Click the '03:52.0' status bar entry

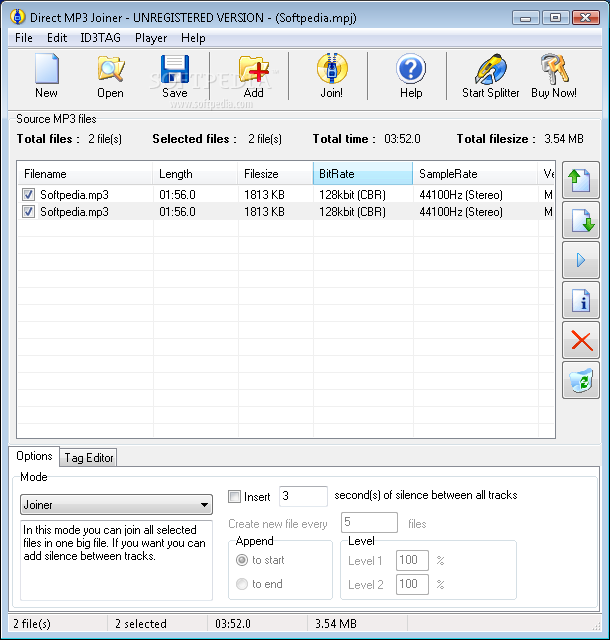click(x=233, y=624)
